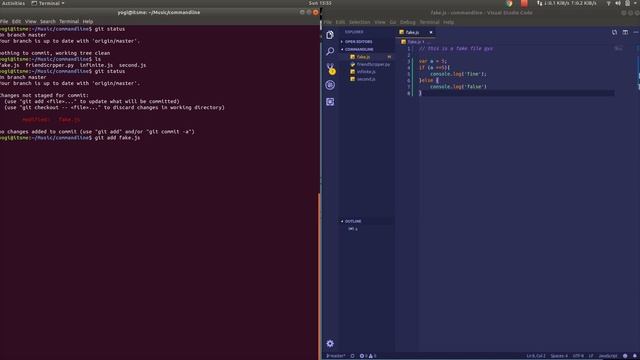Click the volume icon in system tray
The width and height of the screenshot is (640, 360).
[618, 3]
